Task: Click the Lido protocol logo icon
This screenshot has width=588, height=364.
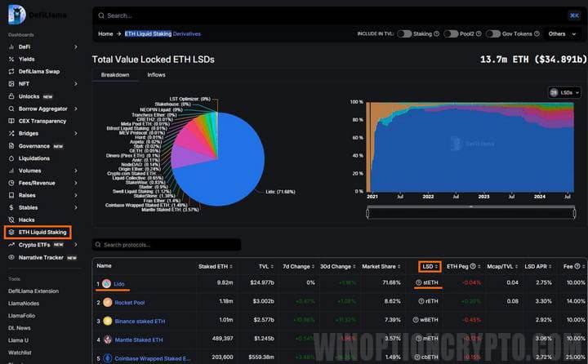Action: [x=107, y=283]
